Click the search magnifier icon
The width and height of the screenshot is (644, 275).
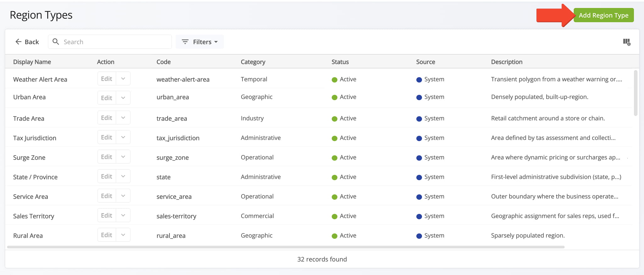click(x=56, y=42)
